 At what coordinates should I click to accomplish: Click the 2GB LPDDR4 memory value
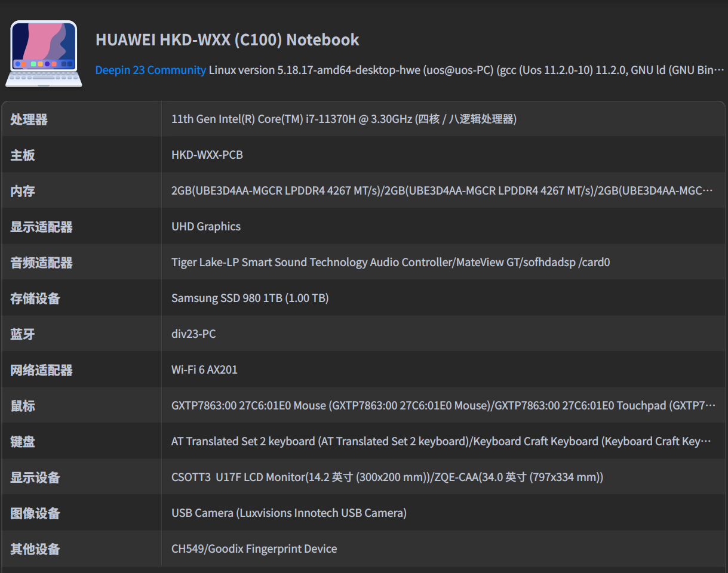pyautogui.click(x=442, y=191)
